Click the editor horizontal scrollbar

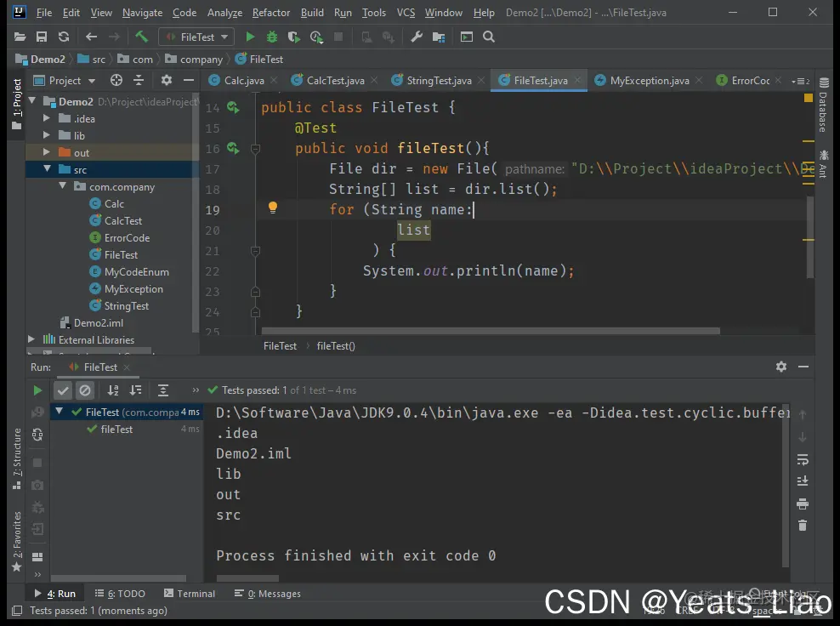pos(491,331)
